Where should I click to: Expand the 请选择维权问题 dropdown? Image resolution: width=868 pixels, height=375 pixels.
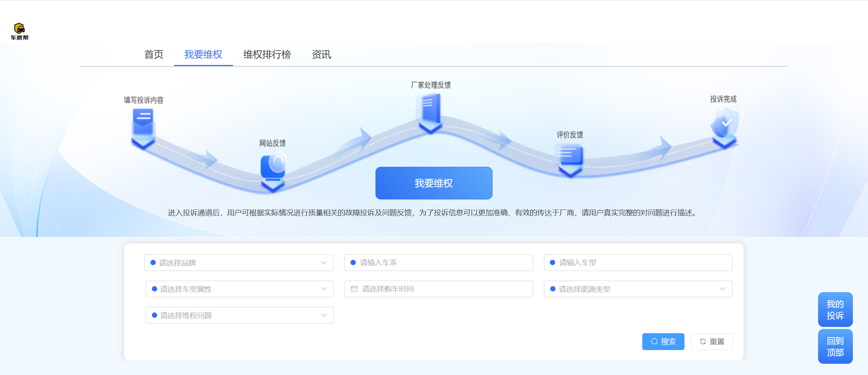(239, 315)
